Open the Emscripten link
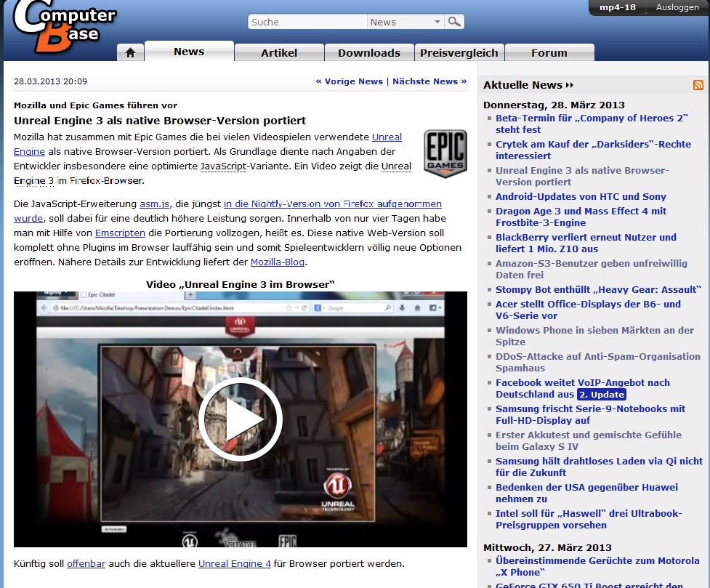 tap(120, 233)
